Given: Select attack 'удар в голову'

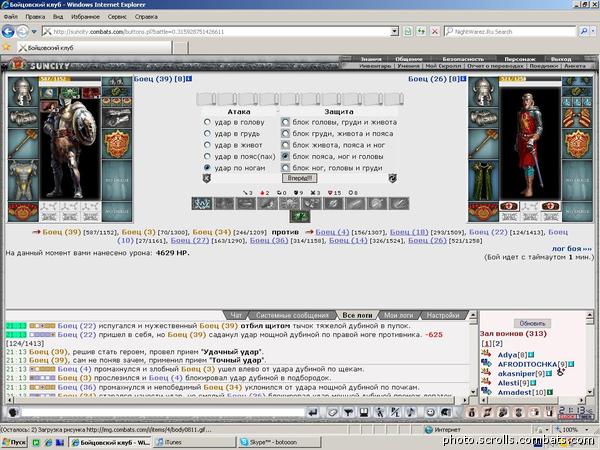Looking at the screenshot, I should pyautogui.click(x=207, y=122).
